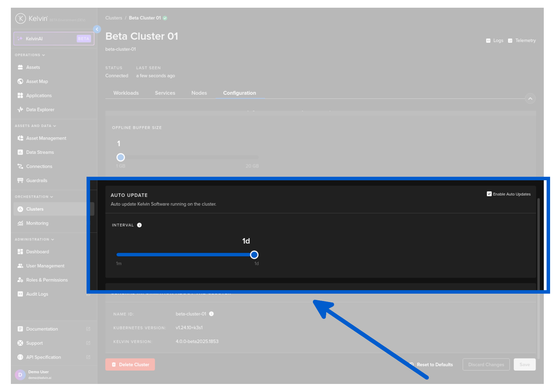Click the Kelvin logo icon
Viewport: 555px width, 392px height.
[20, 19]
